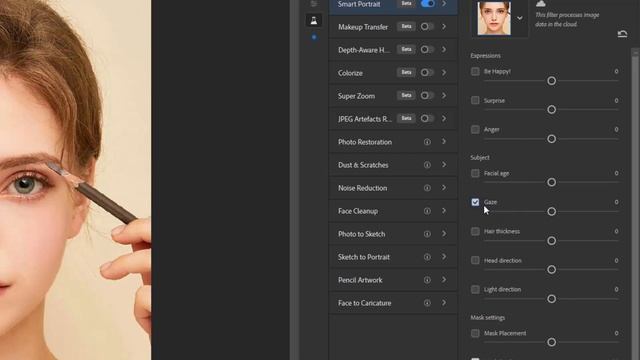Viewport: 640px width, 360px height.
Task: Expand the Depth-Aware Haze chevron
Action: [x=444, y=49]
